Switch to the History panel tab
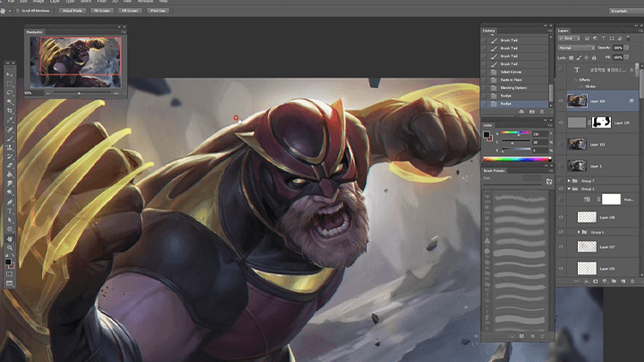This screenshot has width=644, height=362. [488, 30]
